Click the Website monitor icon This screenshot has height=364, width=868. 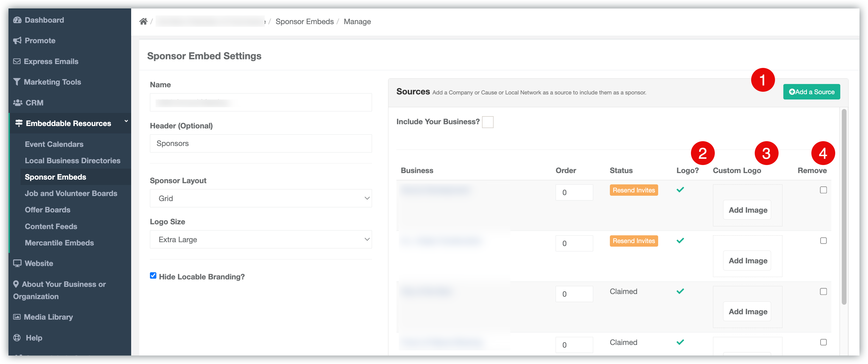[x=17, y=263]
